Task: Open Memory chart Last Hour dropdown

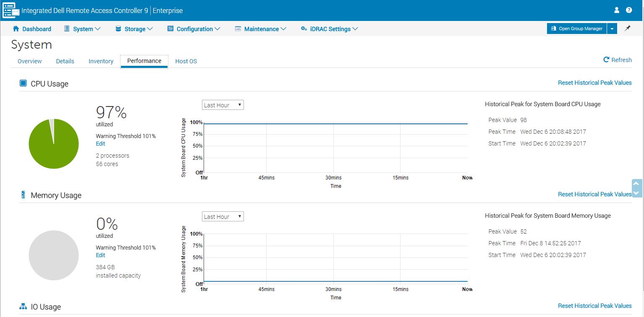Action: [223, 216]
